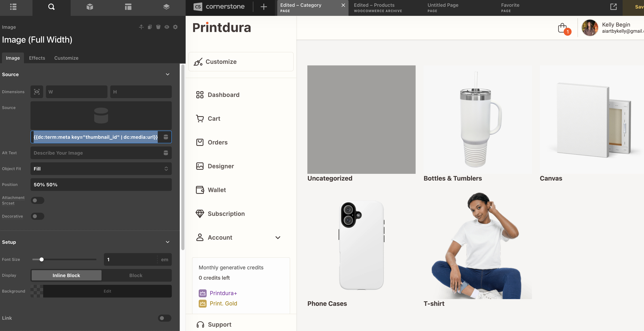Click the Dashboard grid icon
Screen dimensions: 644x331
(x=200, y=95)
